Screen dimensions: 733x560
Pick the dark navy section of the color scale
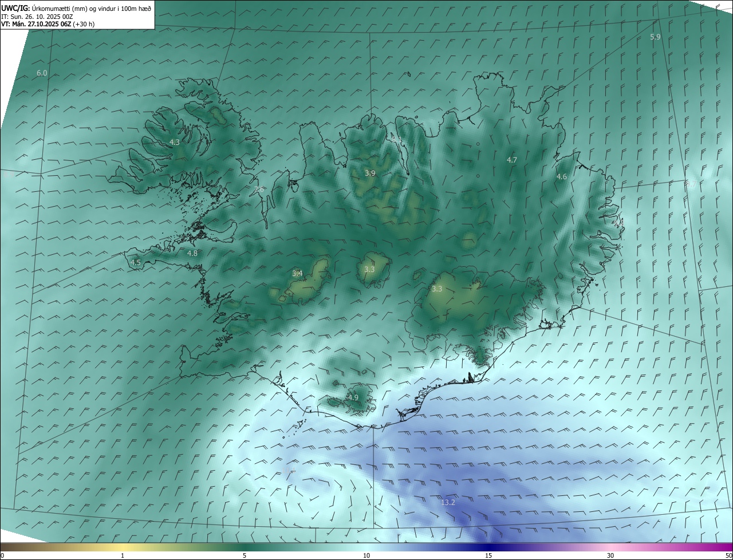[x=488, y=547]
